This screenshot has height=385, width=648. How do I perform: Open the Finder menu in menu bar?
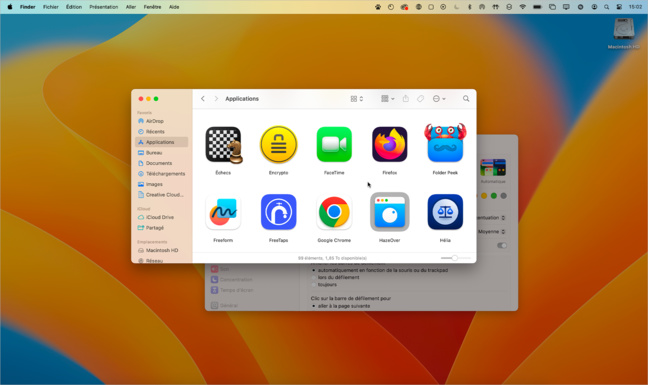(27, 7)
